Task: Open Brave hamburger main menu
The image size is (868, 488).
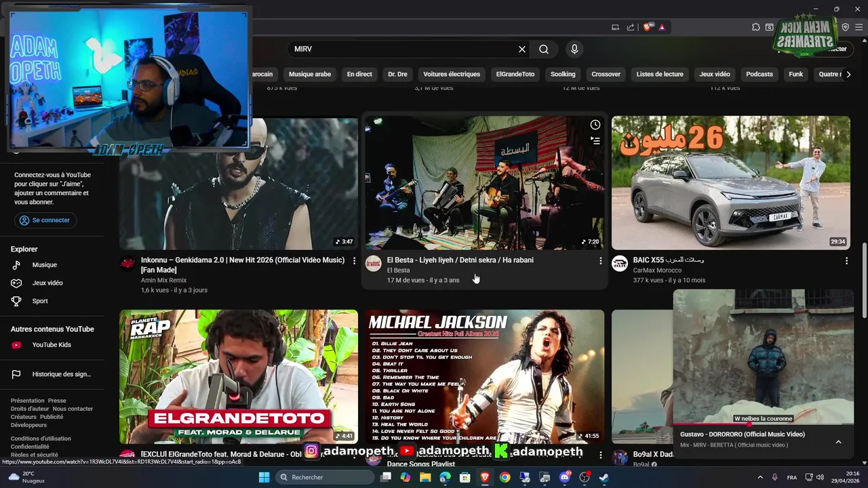Action: pyautogui.click(x=859, y=27)
